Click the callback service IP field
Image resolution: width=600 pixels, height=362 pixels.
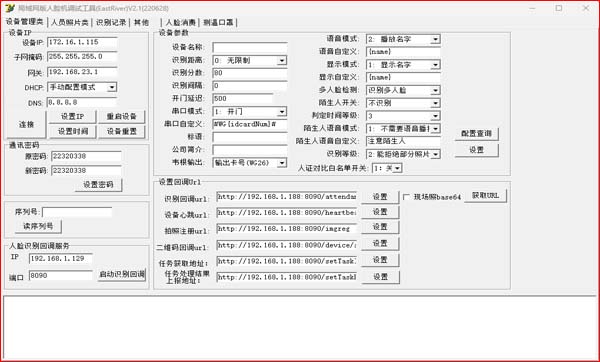click(60, 259)
